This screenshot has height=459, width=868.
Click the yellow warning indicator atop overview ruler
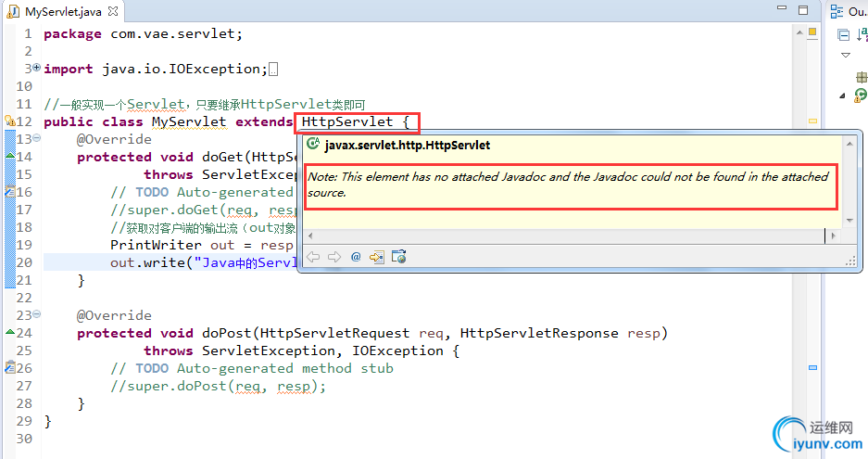tap(812, 32)
